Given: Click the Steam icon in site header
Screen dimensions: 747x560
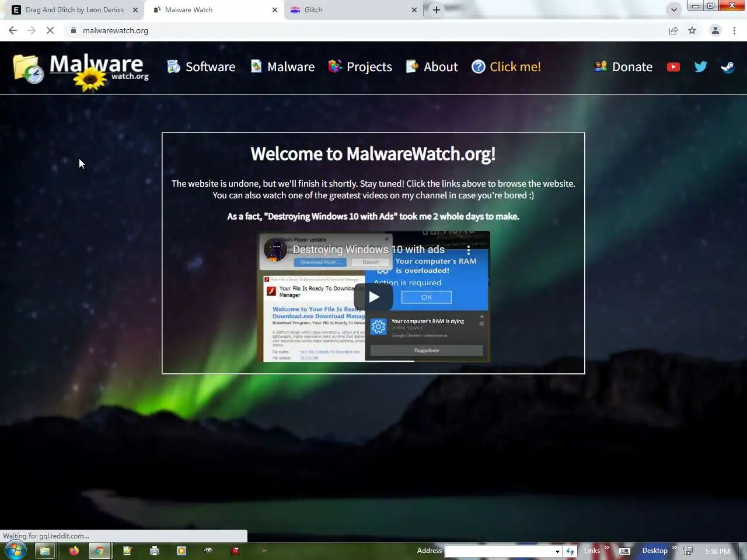Looking at the screenshot, I should coord(728,66).
